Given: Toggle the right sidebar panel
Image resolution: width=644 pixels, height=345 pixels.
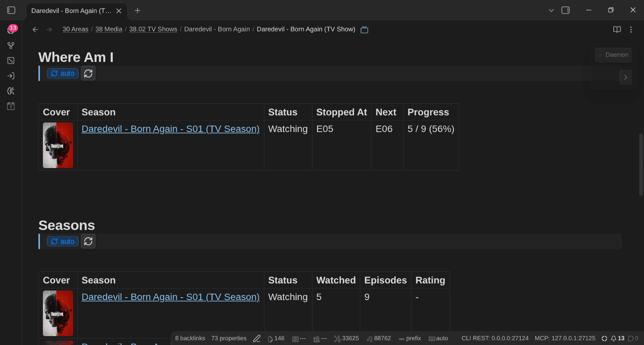Looking at the screenshot, I should tap(566, 11).
